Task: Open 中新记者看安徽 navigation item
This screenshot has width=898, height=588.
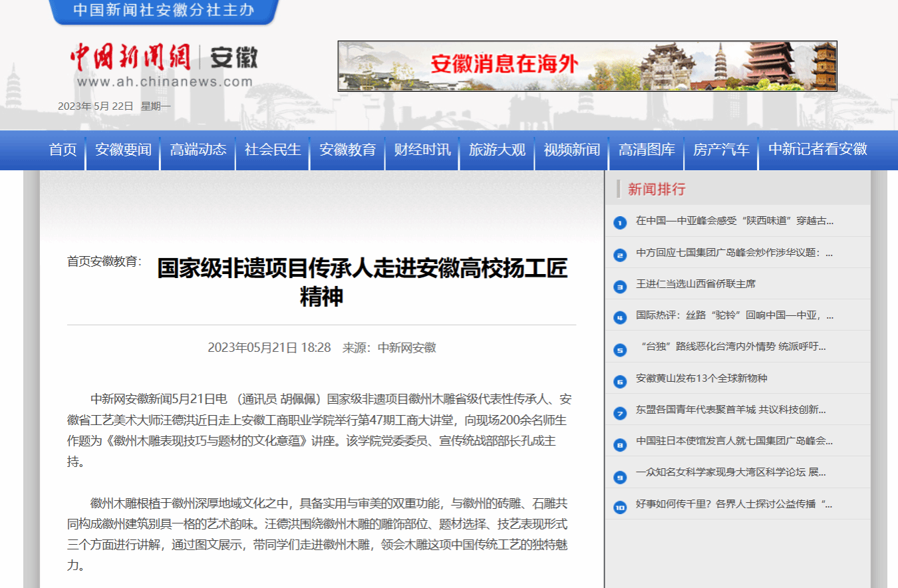Action: point(818,150)
